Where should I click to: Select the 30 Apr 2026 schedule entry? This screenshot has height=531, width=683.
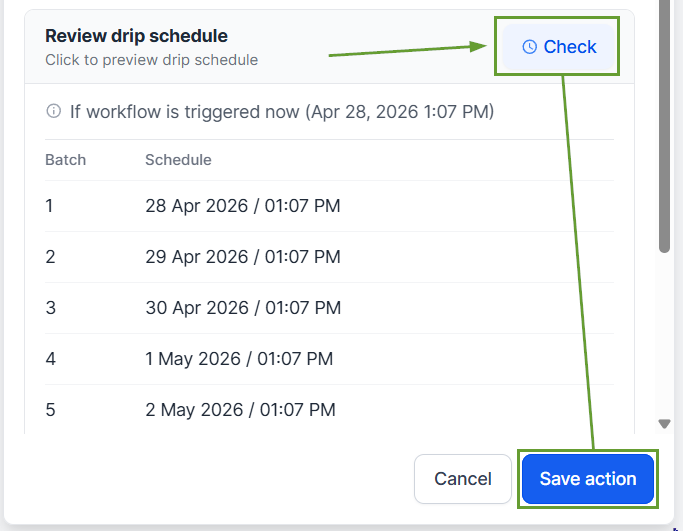pyautogui.click(x=242, y=308)
